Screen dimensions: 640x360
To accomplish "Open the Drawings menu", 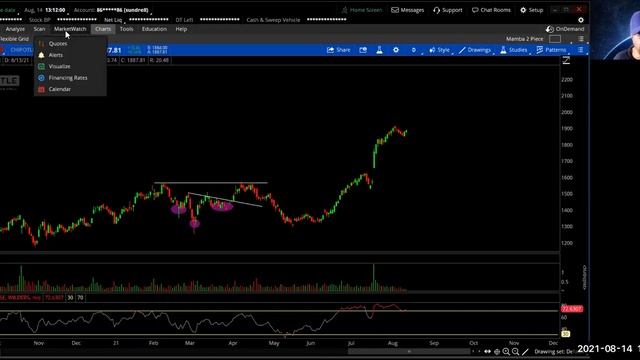I will point(475,50).
